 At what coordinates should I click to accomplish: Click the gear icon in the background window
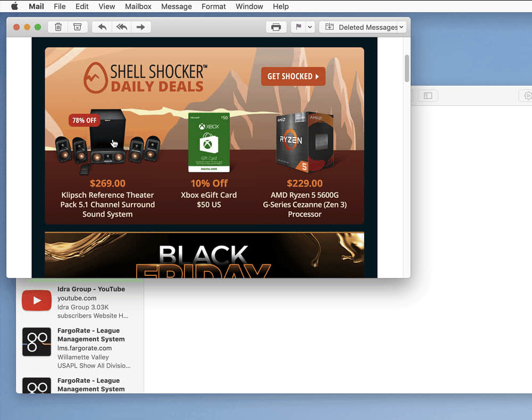click(527, 96)
